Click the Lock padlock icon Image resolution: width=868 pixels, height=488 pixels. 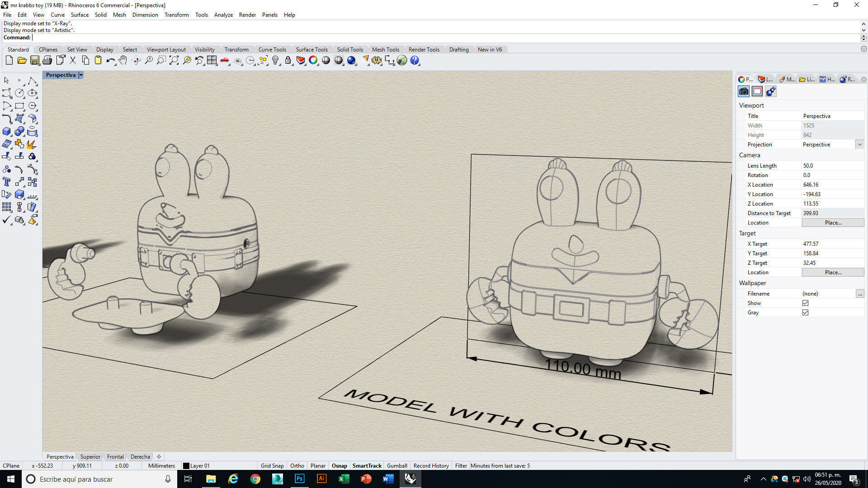click(x=288, y=60)
